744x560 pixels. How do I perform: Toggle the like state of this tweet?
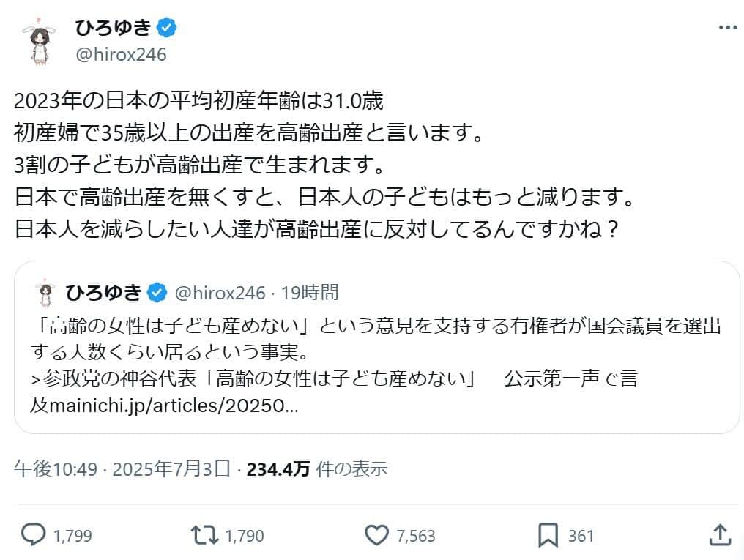[378, 536]
